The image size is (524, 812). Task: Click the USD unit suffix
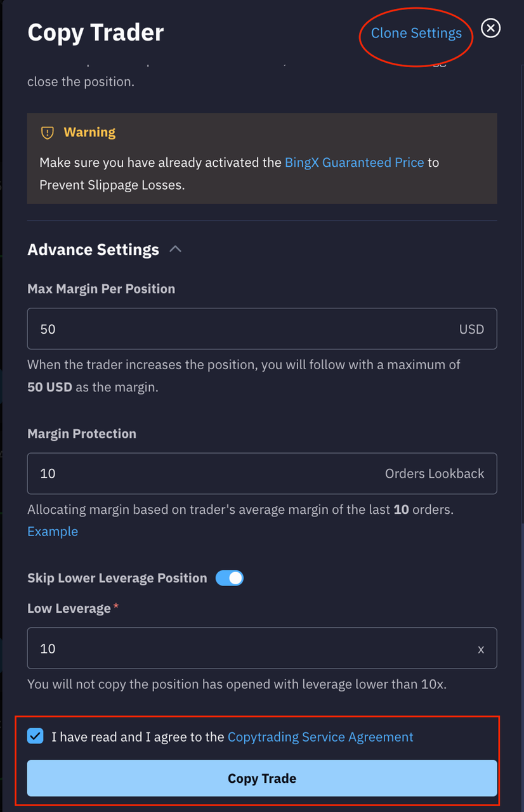coord(471,329)
